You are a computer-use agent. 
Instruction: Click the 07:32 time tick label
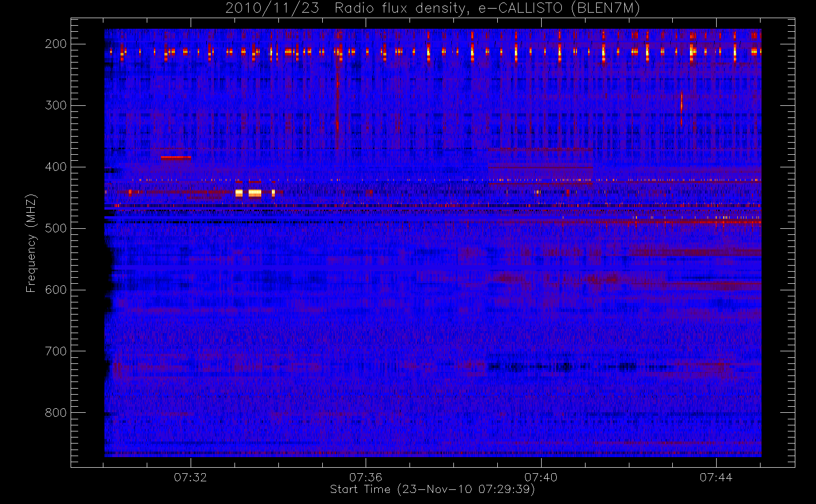pos(191,477)
